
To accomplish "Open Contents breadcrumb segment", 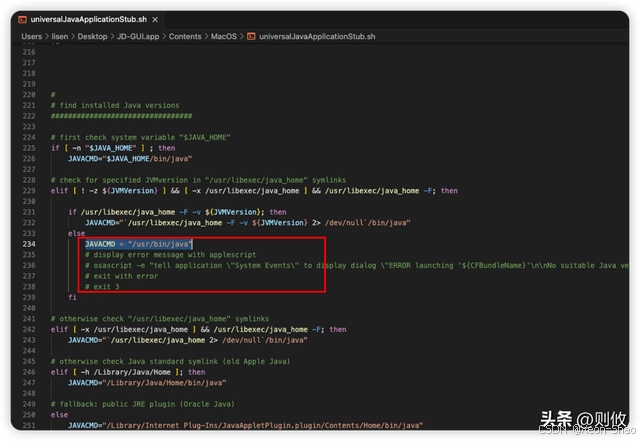I will point(185,36).
